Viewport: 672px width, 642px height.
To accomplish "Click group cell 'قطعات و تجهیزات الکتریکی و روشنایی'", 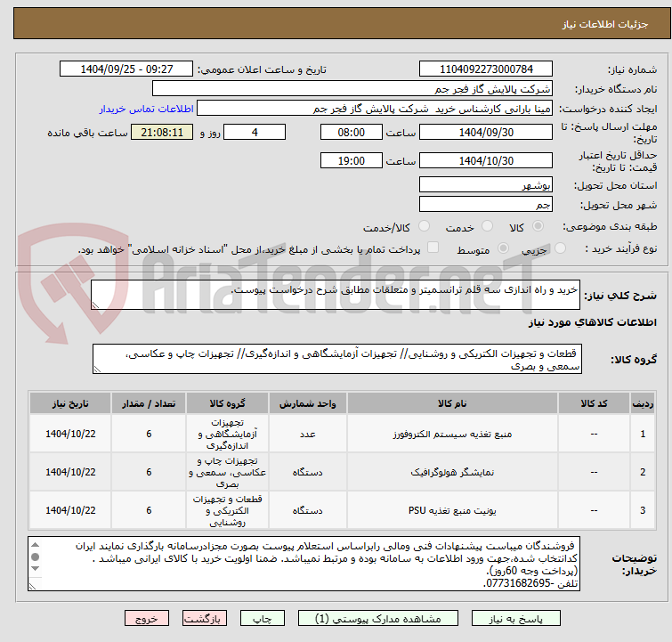I will pos(227,510).
